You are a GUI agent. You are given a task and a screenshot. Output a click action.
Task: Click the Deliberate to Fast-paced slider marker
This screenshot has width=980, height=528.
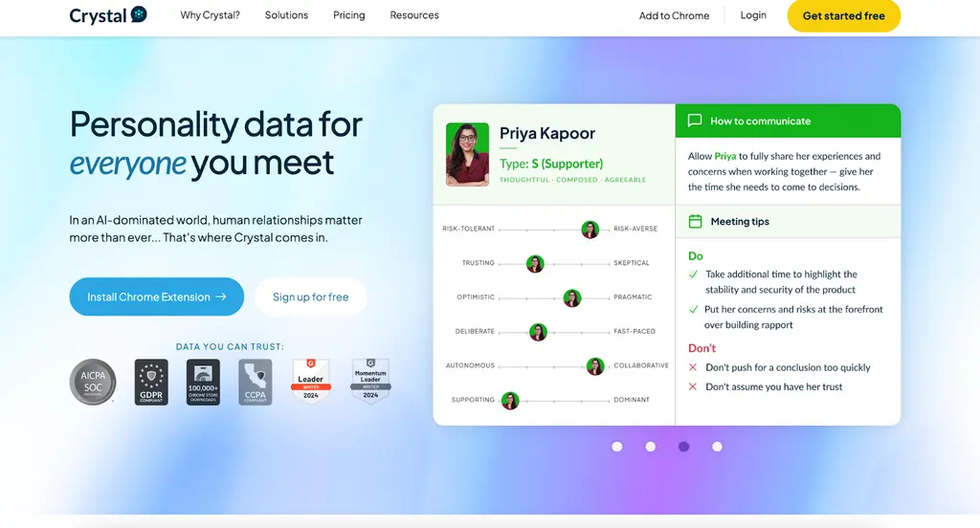538,332
